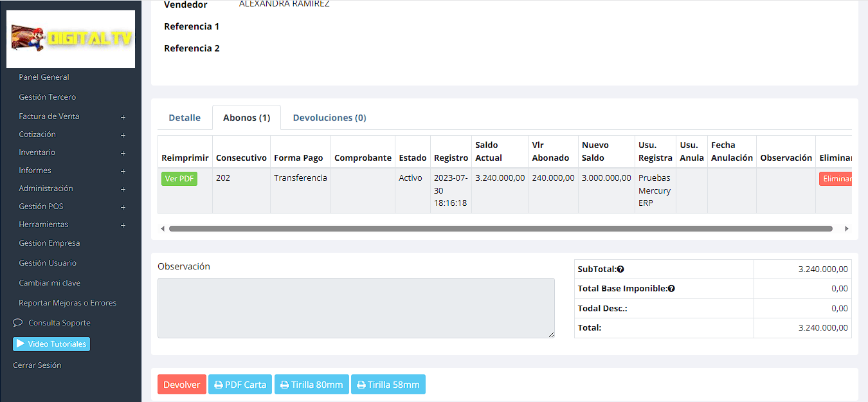
Task: Click inside the Observación text area
Action: pos(356,307)
